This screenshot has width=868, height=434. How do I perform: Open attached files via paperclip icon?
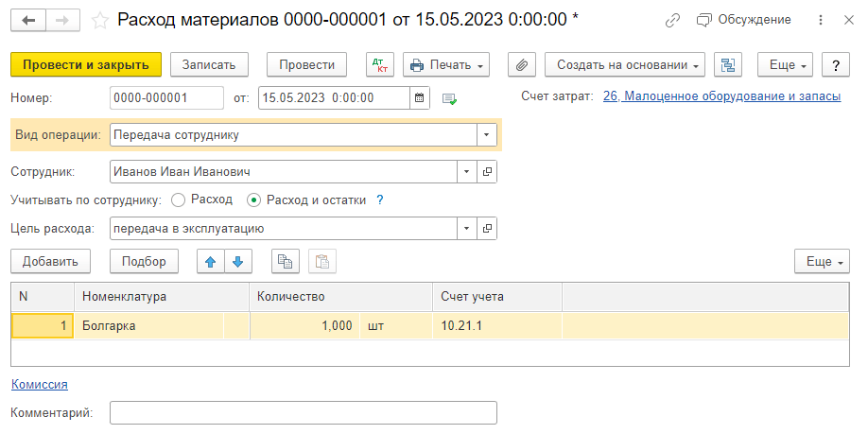[x=522, y=64]
